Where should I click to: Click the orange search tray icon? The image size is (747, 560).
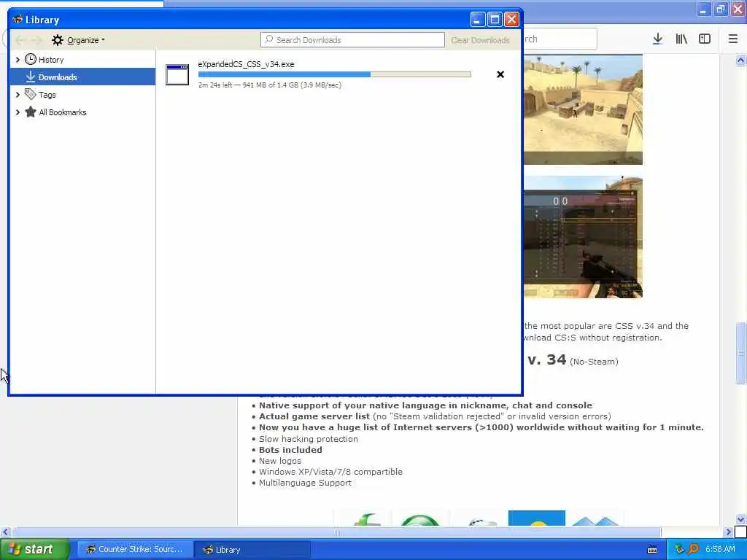(x=693, y=549)
